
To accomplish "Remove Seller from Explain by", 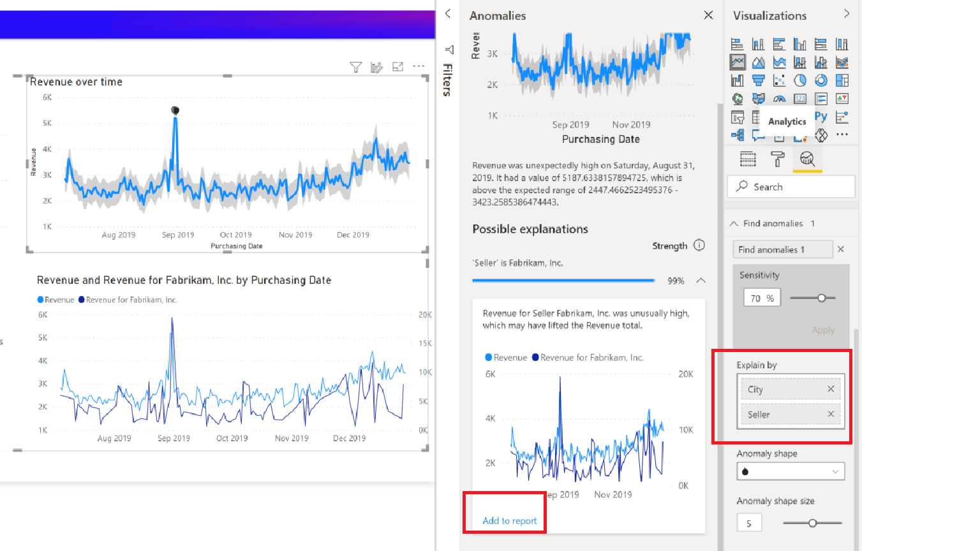I will (x=831, y=415).
